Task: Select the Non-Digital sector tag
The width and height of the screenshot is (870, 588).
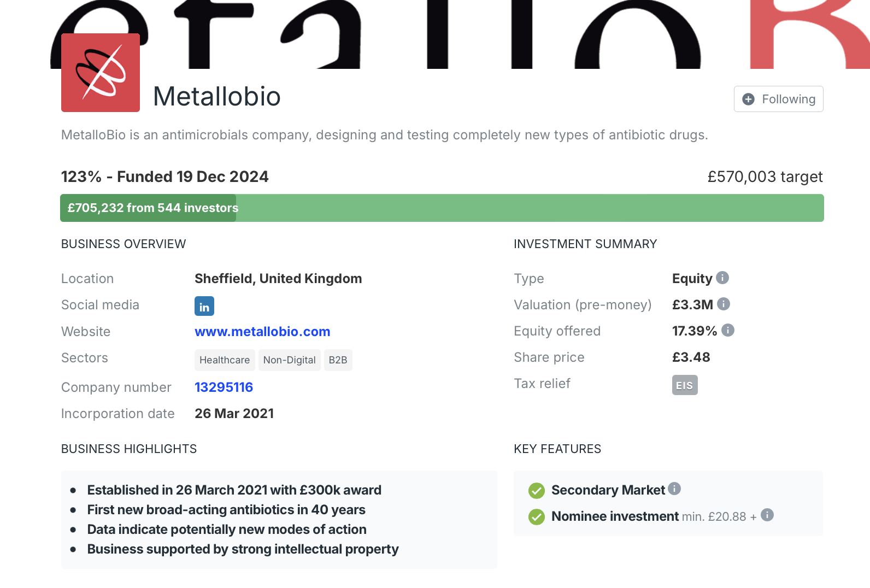Action: [x=289, y=360]
